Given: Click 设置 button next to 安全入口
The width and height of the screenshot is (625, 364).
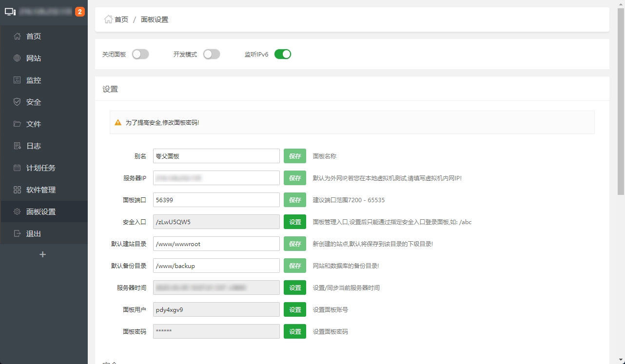Looking at the screenshot, I should point(295,222).
